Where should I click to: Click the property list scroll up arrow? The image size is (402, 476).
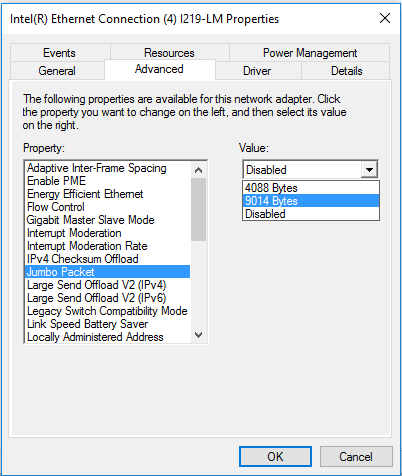(198, 170)
